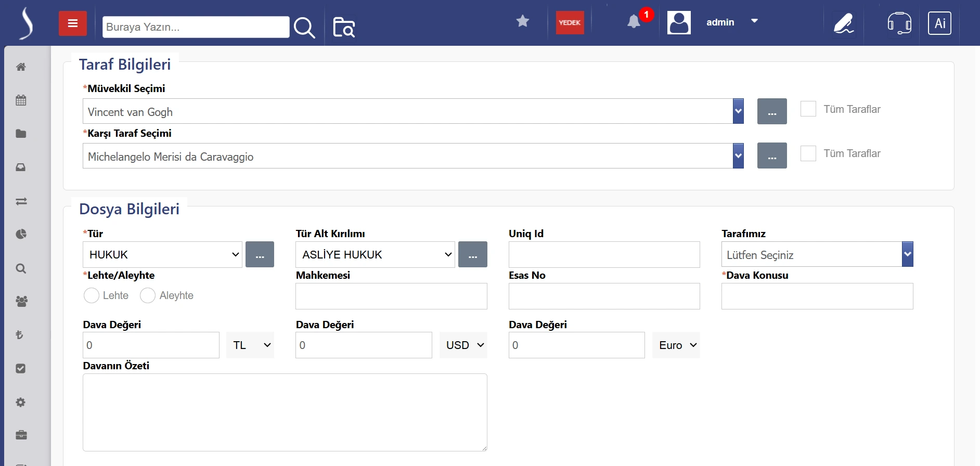Open the Tarafımız dropdown
The width and height of the screenshot is (980, 466).
pos(817,255)
